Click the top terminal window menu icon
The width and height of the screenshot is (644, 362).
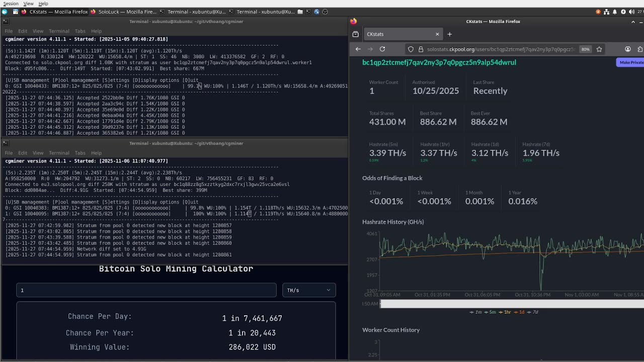(x=6, y=21)
